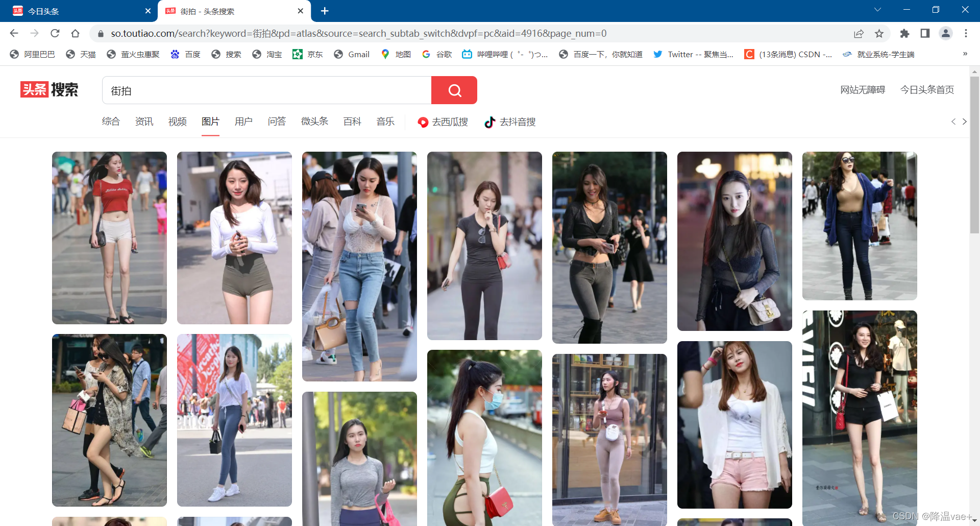Click the 去抖音搜 link
Viewport: 980px width, 526px height.
(x=509, y=122)
